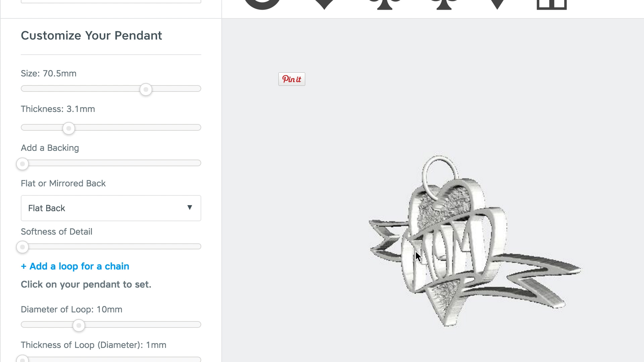Click the dropdown arrow beside Flat Back
The width and height of the screenshot is (644, 362).
(x=190, y=207)
